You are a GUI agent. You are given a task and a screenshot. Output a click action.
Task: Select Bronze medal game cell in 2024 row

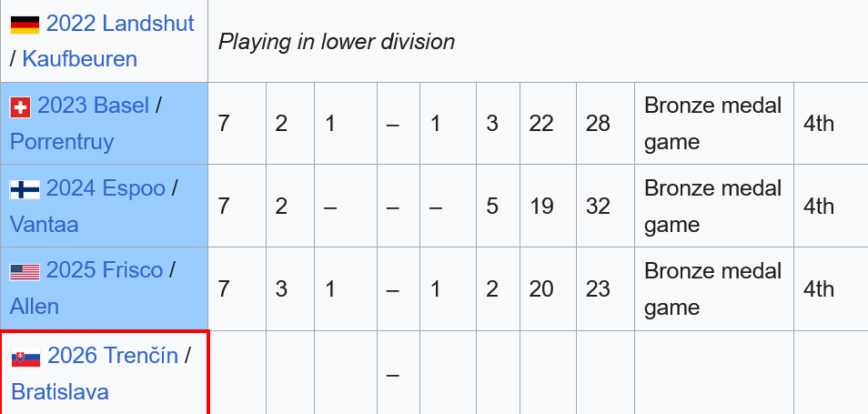click(712, 206)
